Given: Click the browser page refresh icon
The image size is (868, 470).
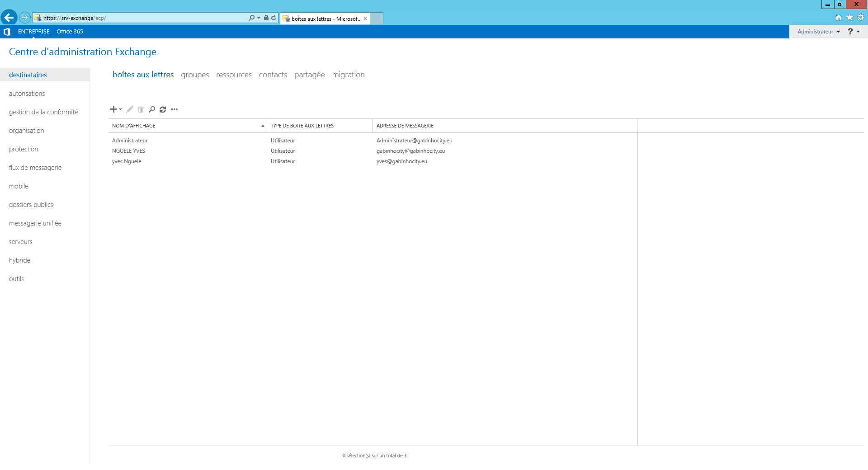Looking at the screenshot, I should coord(274,18).
